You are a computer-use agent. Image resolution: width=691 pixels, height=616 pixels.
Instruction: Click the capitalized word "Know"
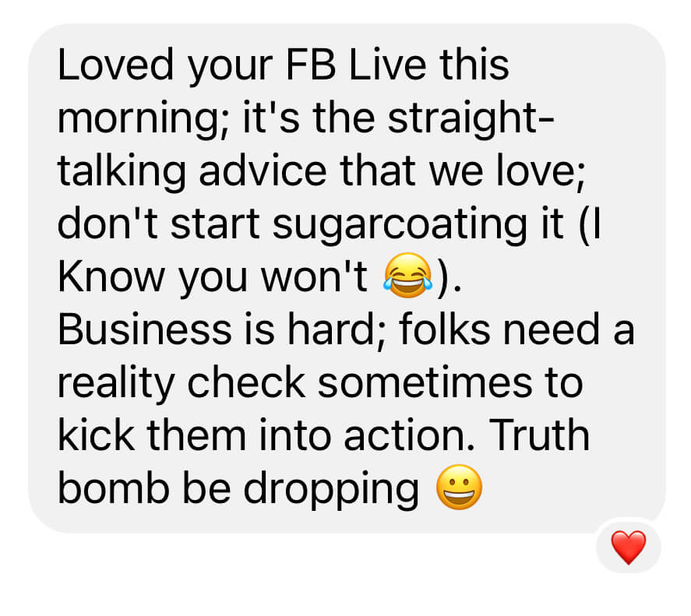(x=111, y=276)
